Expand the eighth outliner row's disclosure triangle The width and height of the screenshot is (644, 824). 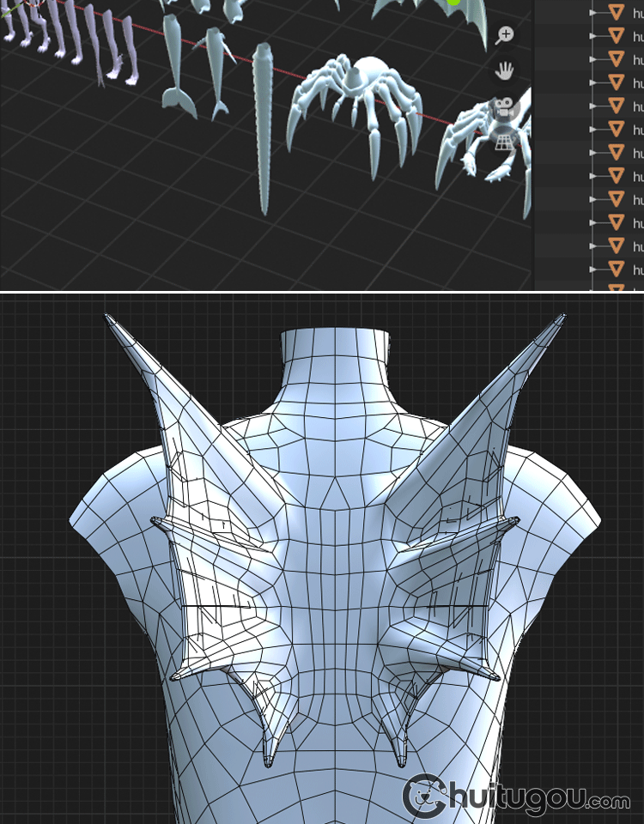coord(592,176)
